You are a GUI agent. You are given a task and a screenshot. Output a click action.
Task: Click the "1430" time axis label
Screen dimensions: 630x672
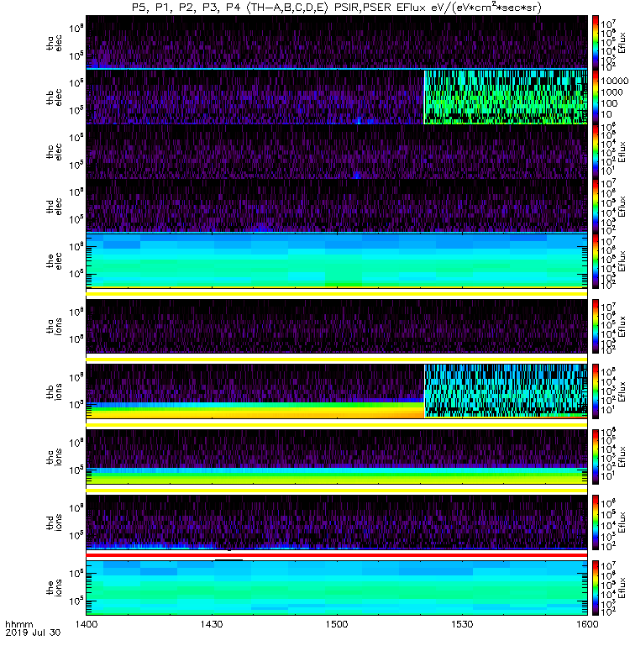(x=212, y=624)
